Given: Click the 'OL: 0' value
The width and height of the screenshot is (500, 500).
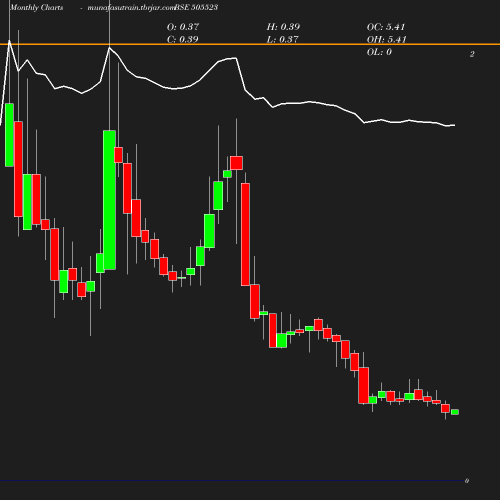Looking at the screenshot, I should pyautogui.click(x=379, y=52).
